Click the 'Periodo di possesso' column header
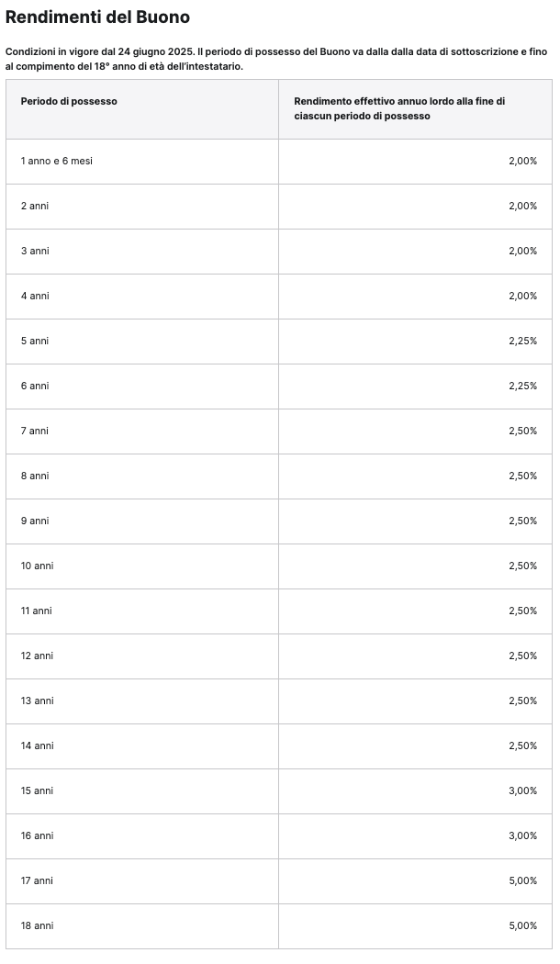 pyautogui.click(x=69, y=101)
